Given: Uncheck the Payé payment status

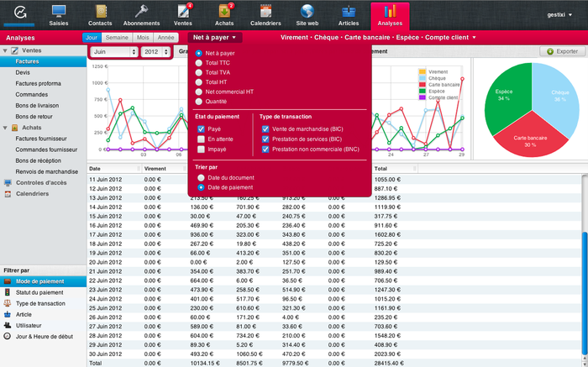Looking at the screenshot, I should (201, 128).
